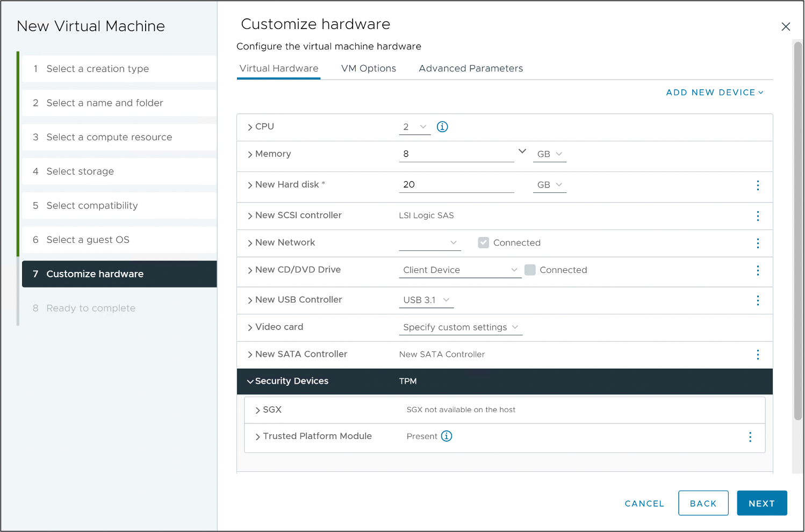Click the vertical scrollbar of hardware list
Screen dimensions: 805x532
[798, 231]
